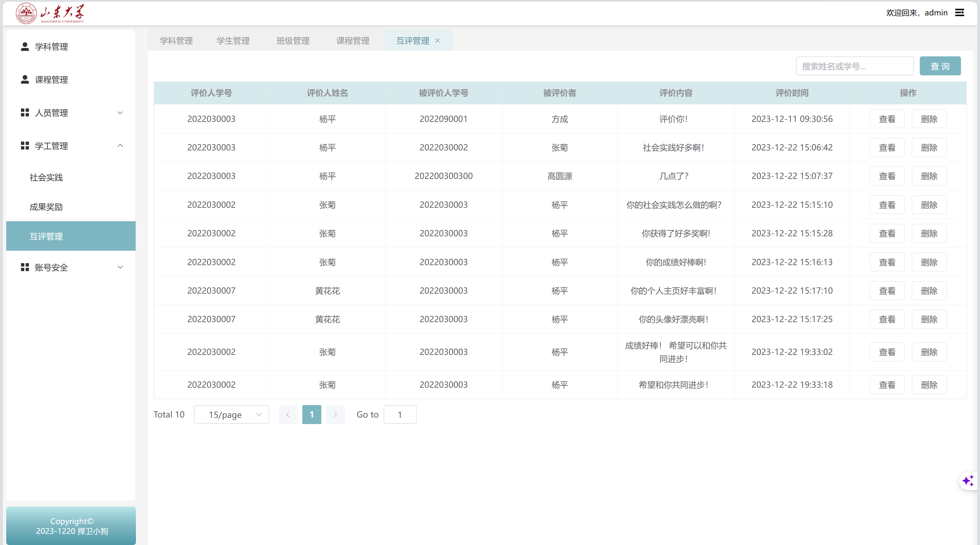Screen dimensions: 980x545
Task: Delete the review 社会实践好多啊!
Action: 929,147
